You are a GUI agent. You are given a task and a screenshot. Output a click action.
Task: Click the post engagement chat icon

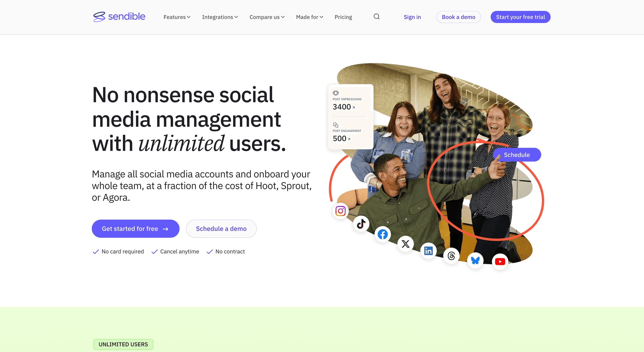(x=336, y=125)
